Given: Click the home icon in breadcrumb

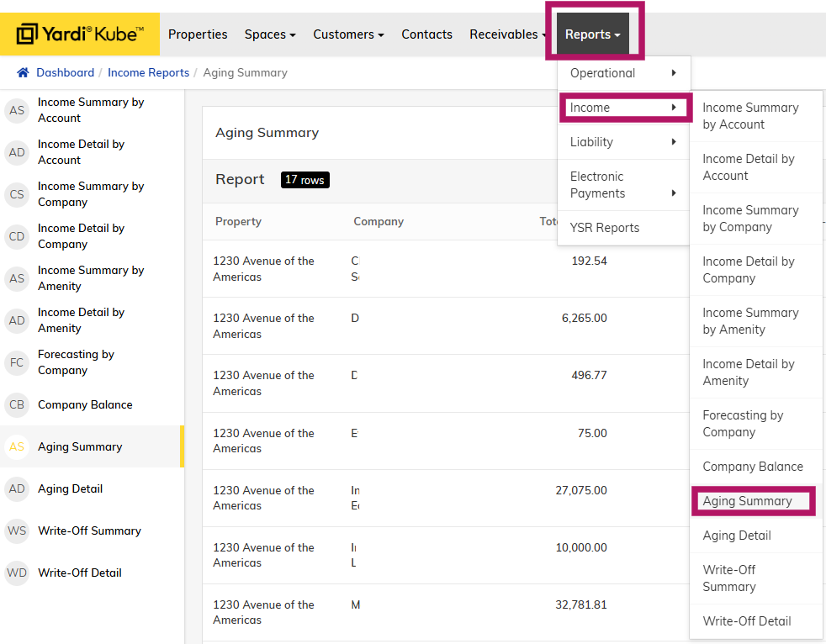Looking at the screenshot, I should (24, 73).
